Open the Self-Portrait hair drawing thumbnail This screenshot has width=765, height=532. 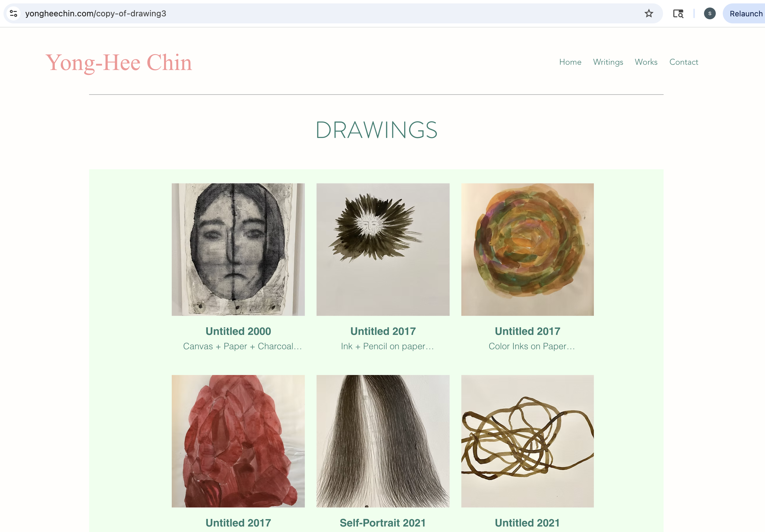click(383, 441)
